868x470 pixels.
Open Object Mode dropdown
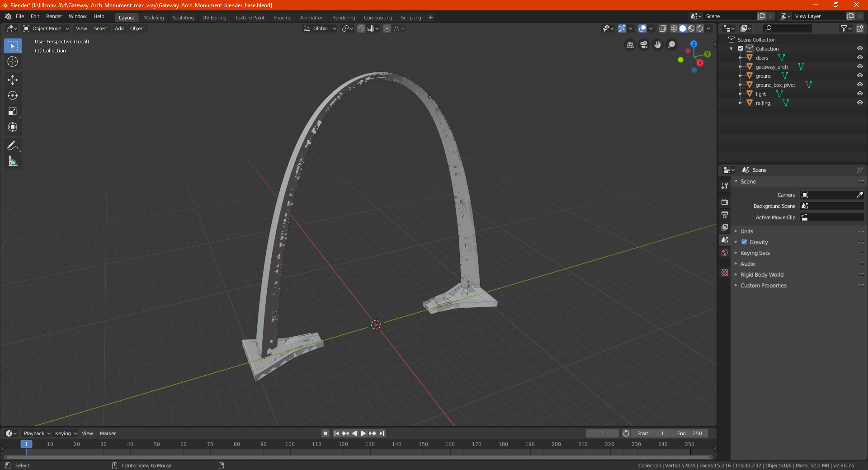click(x=46, y=28)
